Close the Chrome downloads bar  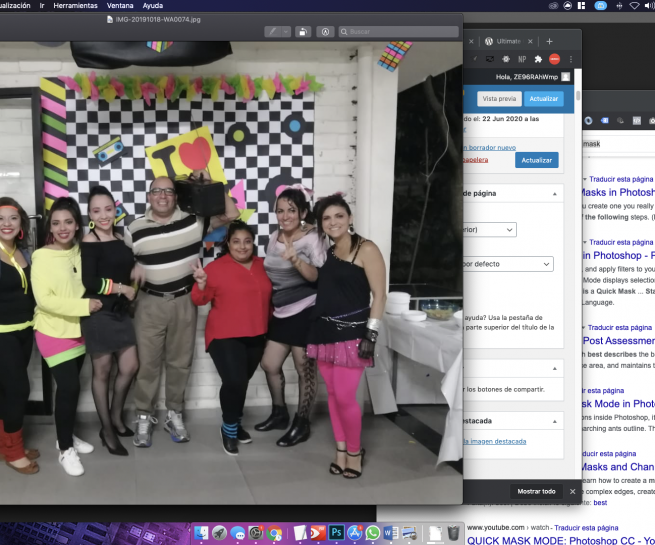coord(573,492)
